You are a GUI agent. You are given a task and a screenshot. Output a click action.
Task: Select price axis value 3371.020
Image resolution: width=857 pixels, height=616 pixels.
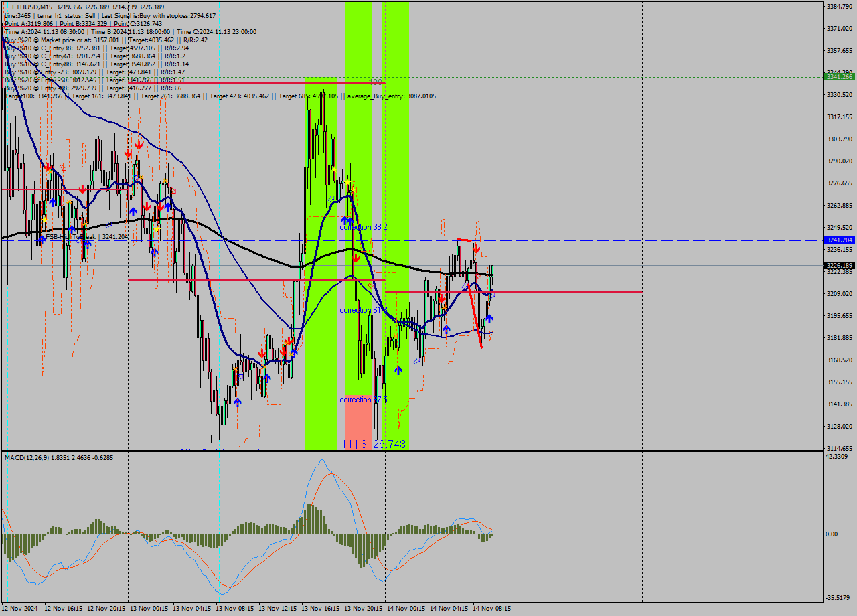point(839,28)
